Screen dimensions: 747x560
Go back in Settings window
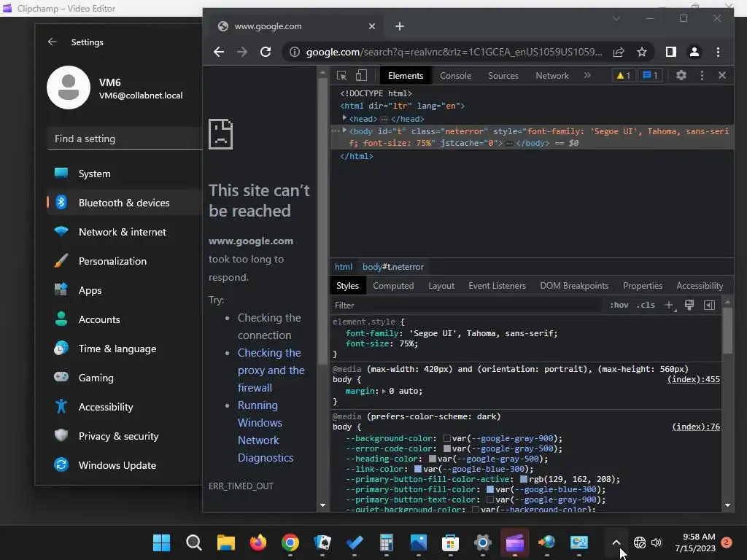point(53,42)
